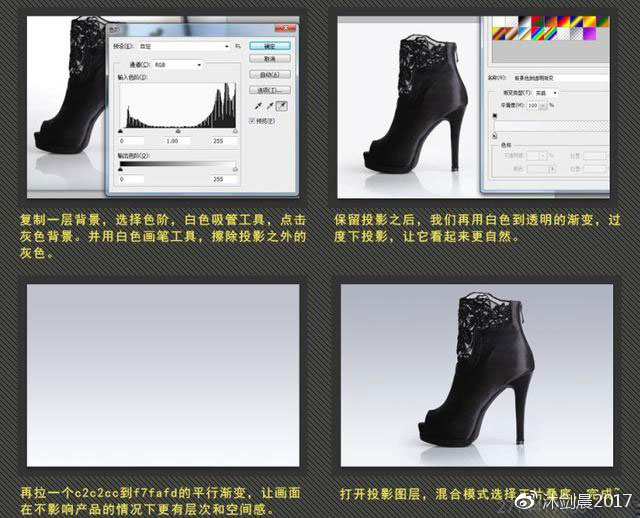Click the input shadow value field showing 0
The width and height of the screenshot is (640, 518).
(131, 141)
